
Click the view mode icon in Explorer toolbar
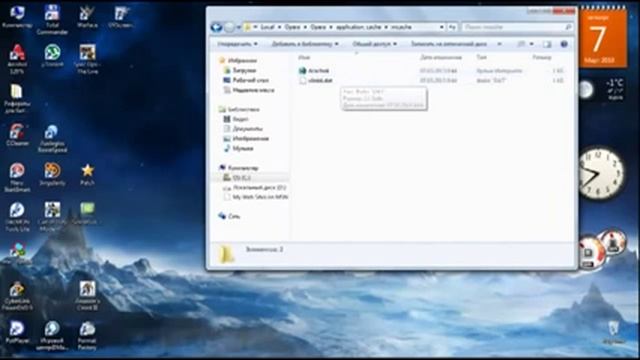[521, 44]
